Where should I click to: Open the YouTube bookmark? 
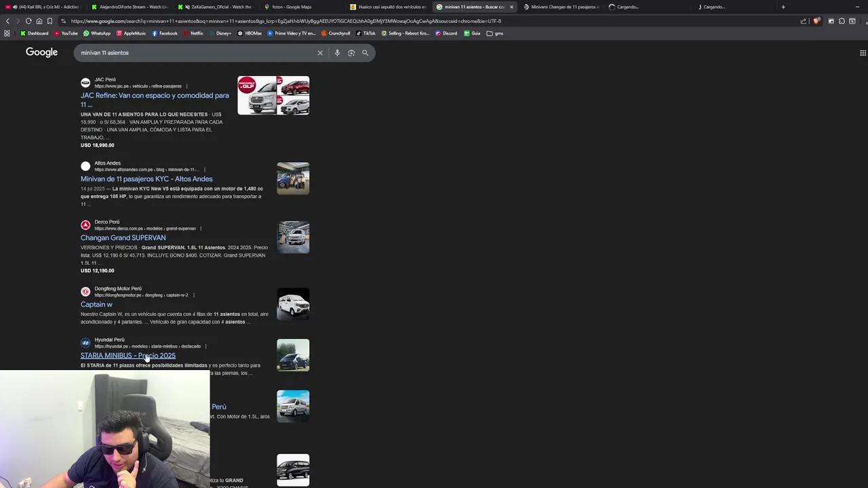tap(66, 33)
